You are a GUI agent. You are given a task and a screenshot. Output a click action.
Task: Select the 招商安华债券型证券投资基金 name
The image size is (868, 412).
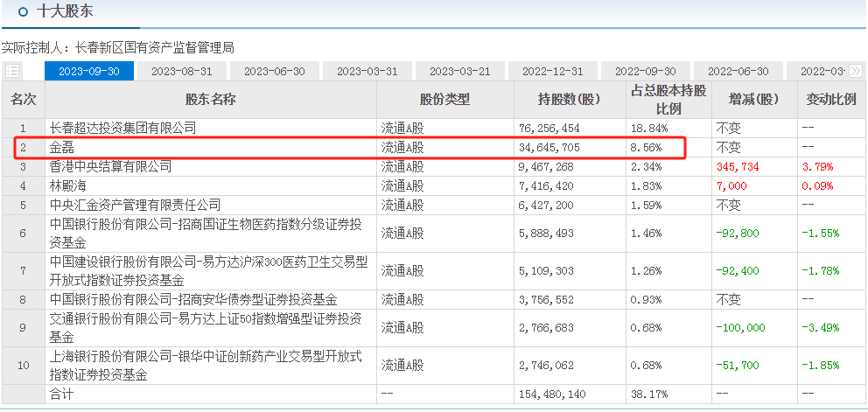pos(193,300)
